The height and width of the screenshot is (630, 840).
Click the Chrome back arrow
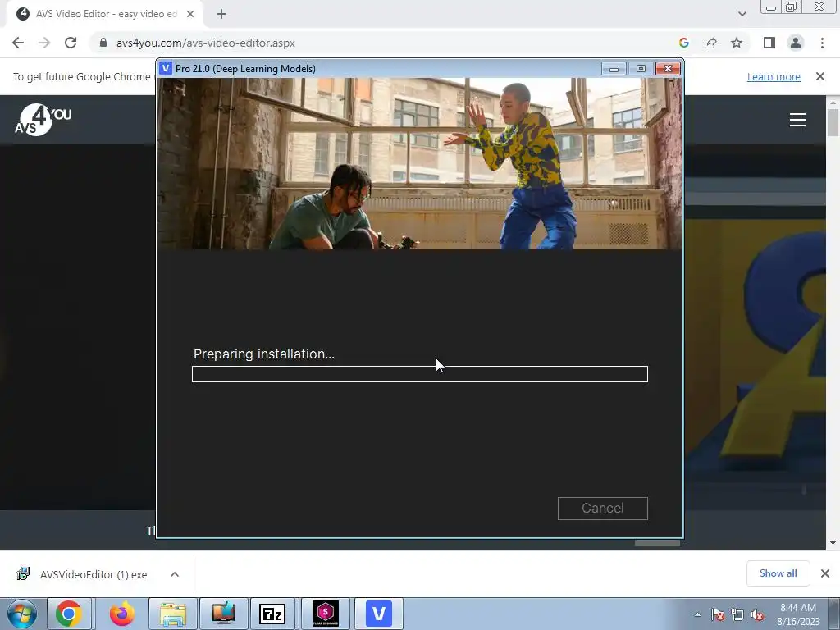(x=18, y=43)
